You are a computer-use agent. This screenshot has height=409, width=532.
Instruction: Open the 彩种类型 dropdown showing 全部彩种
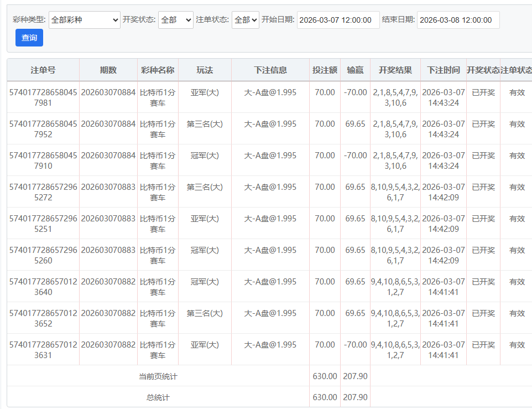[x=84, y=20]
